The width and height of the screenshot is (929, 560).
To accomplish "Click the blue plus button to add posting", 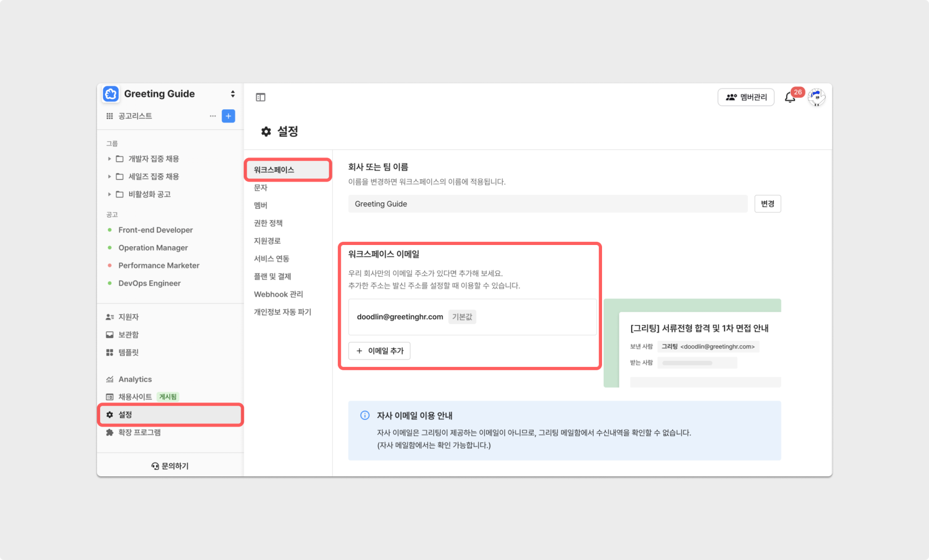I will coord(229,116).
